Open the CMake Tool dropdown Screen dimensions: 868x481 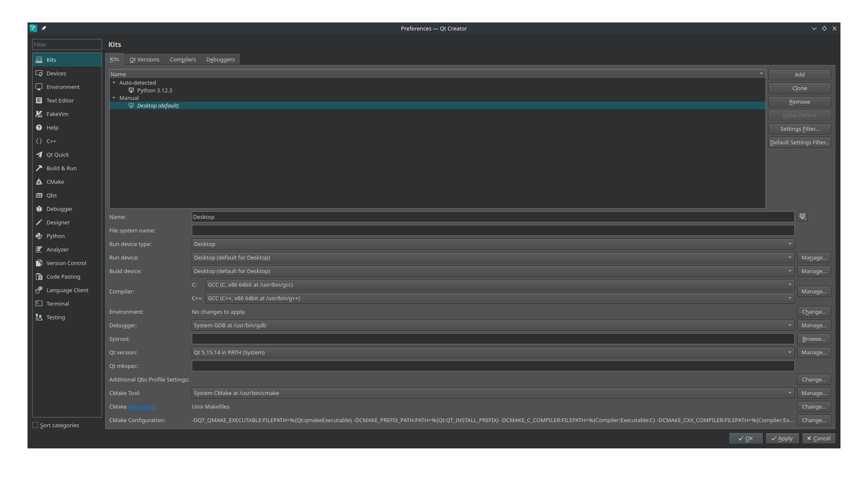[x=493, y=393]
